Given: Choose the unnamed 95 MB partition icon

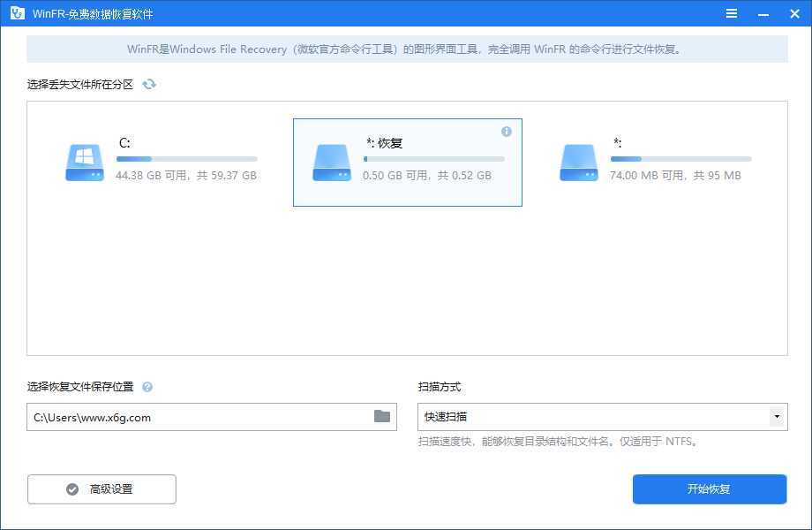Looking at the screenshot, I should tap(579, 163).
